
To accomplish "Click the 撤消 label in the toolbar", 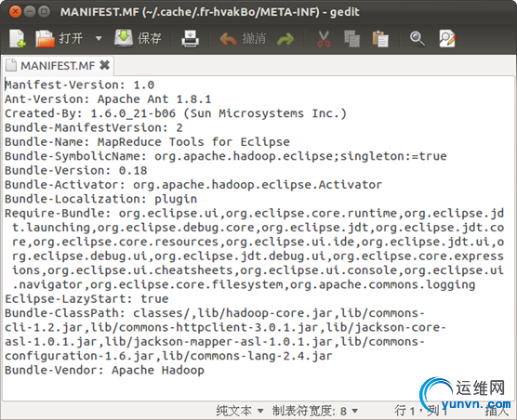I will click(x=254, y=38).
